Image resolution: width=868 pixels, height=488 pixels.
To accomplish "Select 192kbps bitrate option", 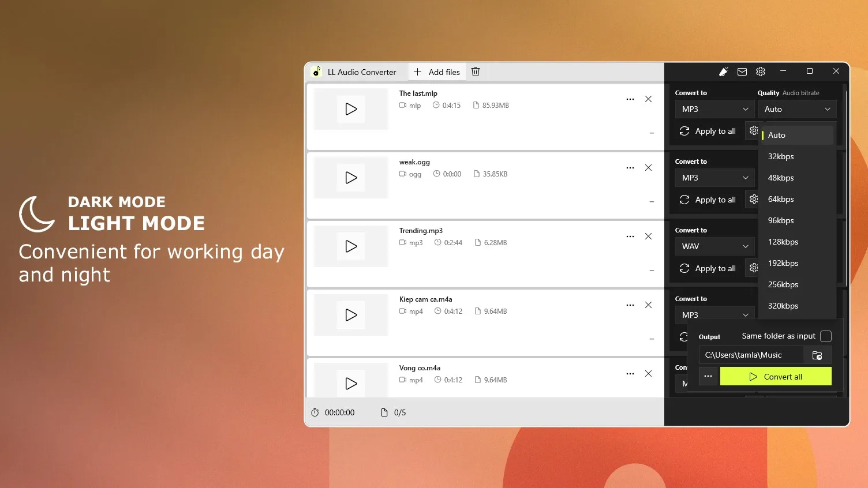I will (x=797, y=263).
